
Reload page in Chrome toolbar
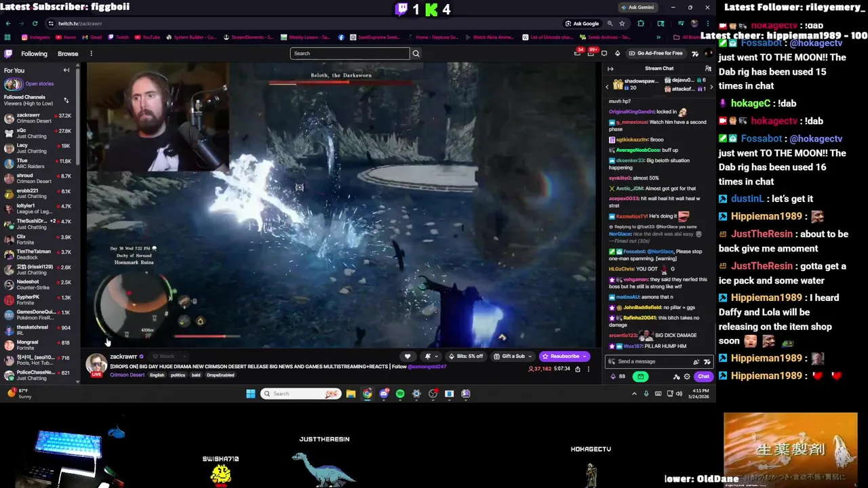35,24
